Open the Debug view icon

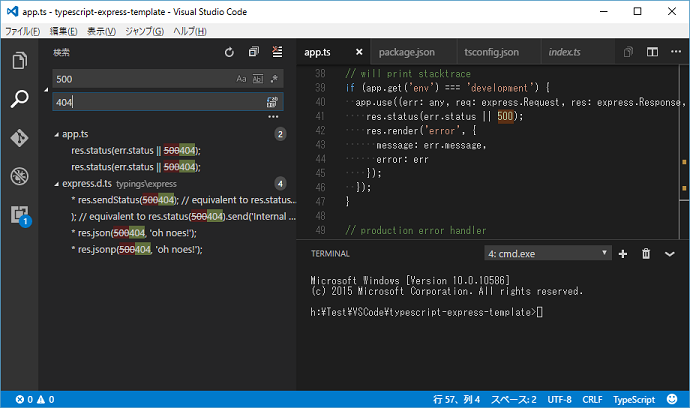coord(19,176)
